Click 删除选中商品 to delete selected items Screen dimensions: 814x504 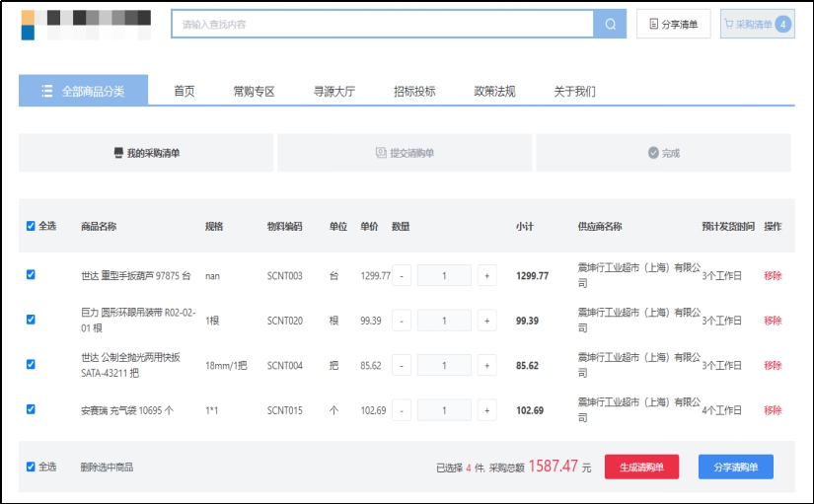107,468
